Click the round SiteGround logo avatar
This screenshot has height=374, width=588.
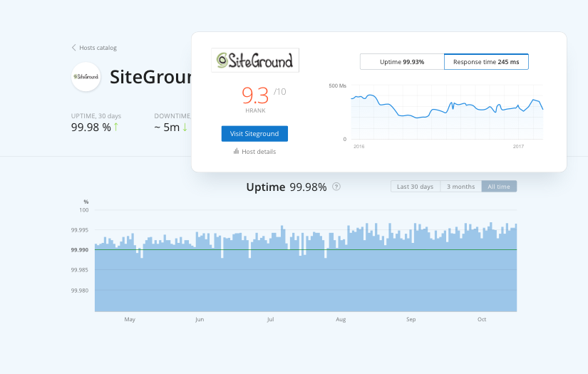pyautogui.click(x=86, y=77)
